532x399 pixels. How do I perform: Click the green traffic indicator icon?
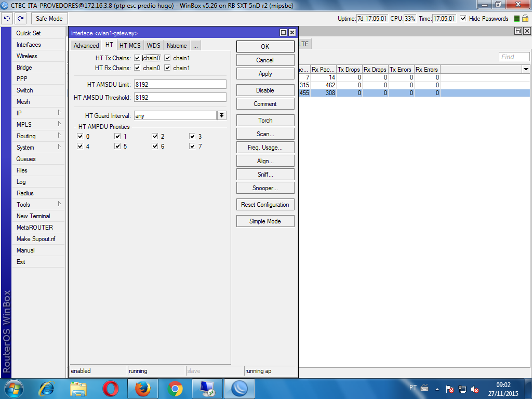coord(517,19)
